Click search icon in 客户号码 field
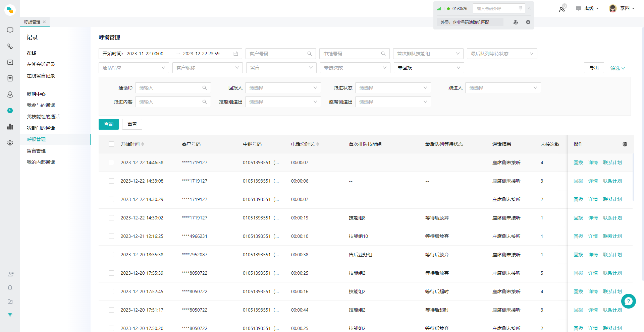The image size is (644, 332). [310, 54]
